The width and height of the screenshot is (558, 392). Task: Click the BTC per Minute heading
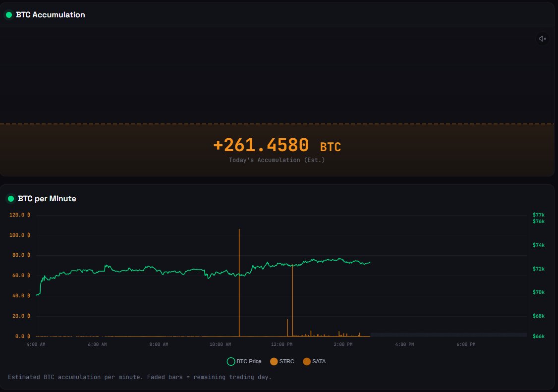point(47,199)
